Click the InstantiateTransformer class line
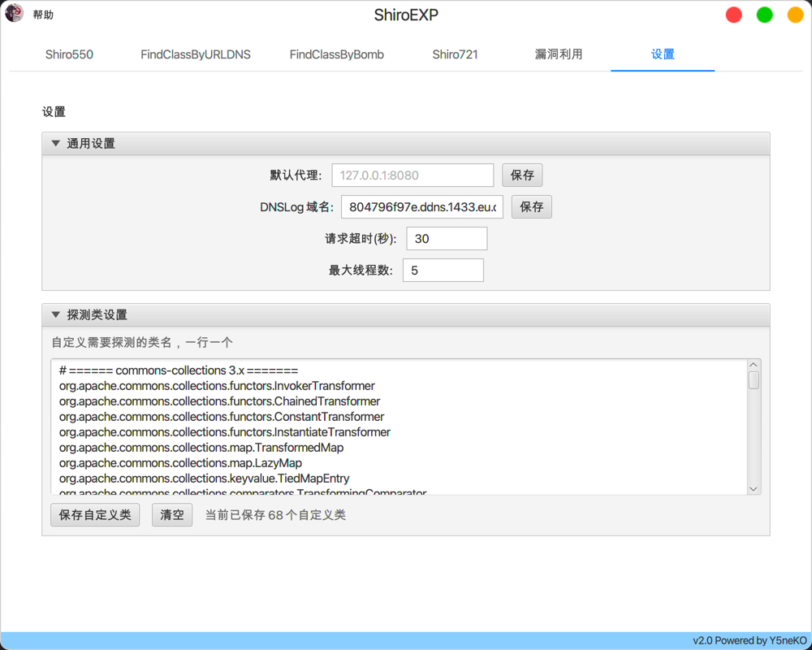The height and width of the screenshot is (650, 812). coord(225,431)
